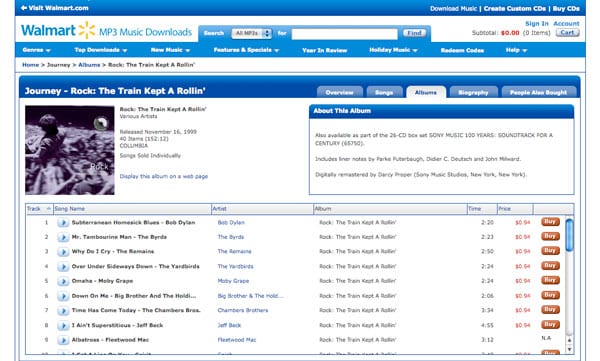Image resolution: width=600 pixels, height=361 pixels.
Task: Click the Walmart spark logo
Action: [87, 30]
